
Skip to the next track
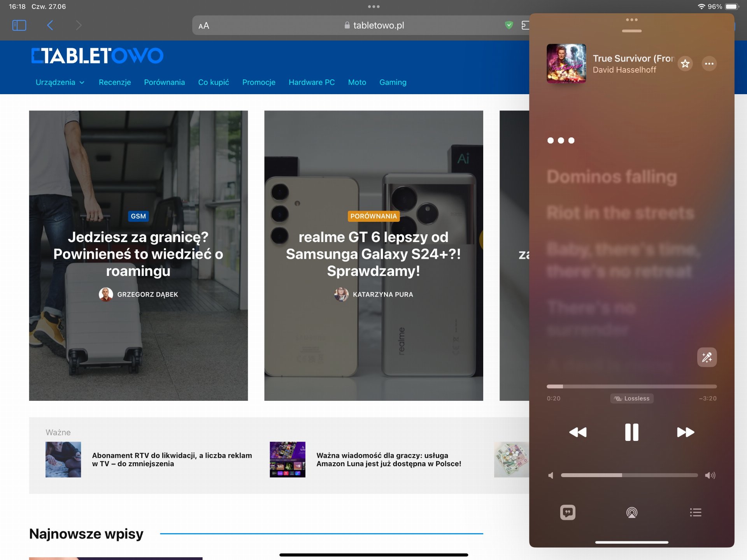(x=685, y=432)
